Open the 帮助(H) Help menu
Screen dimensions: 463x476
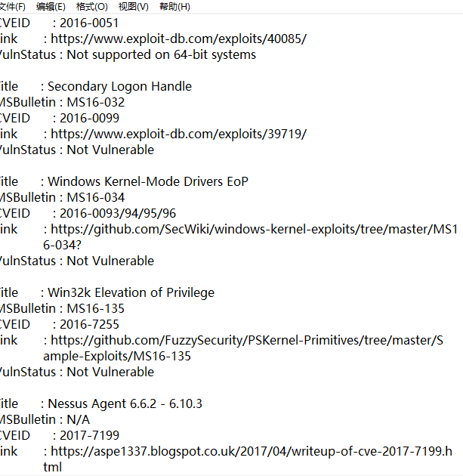[x=174, y=7]
